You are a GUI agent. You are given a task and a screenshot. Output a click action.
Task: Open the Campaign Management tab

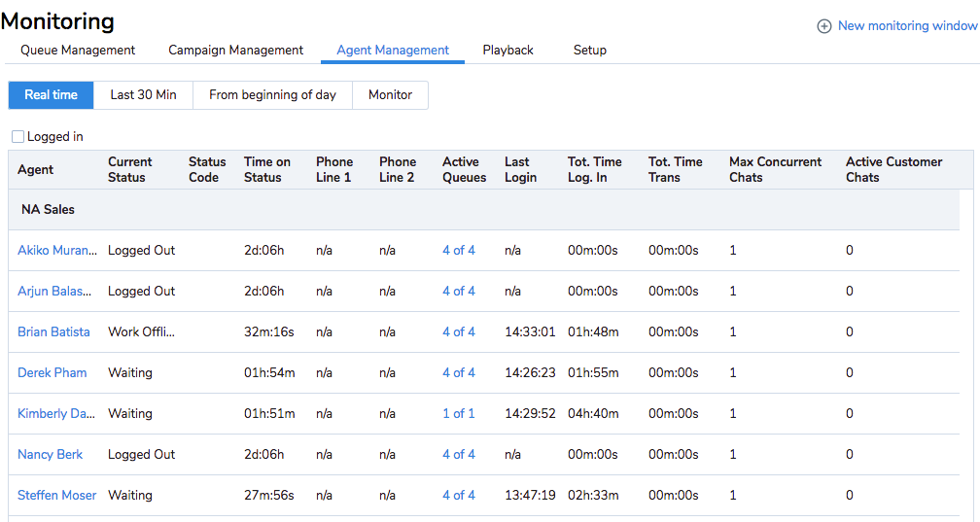[235, 50]
